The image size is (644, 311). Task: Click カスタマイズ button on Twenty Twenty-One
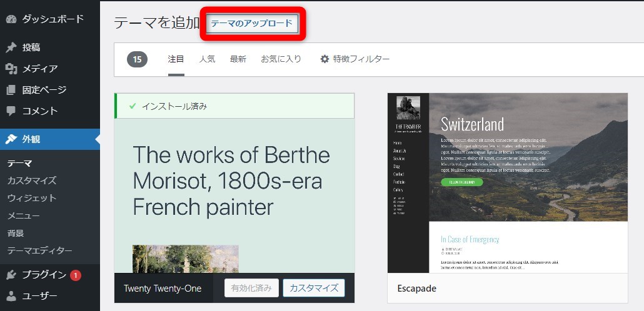pyautogui.click(x=314, y=288)
